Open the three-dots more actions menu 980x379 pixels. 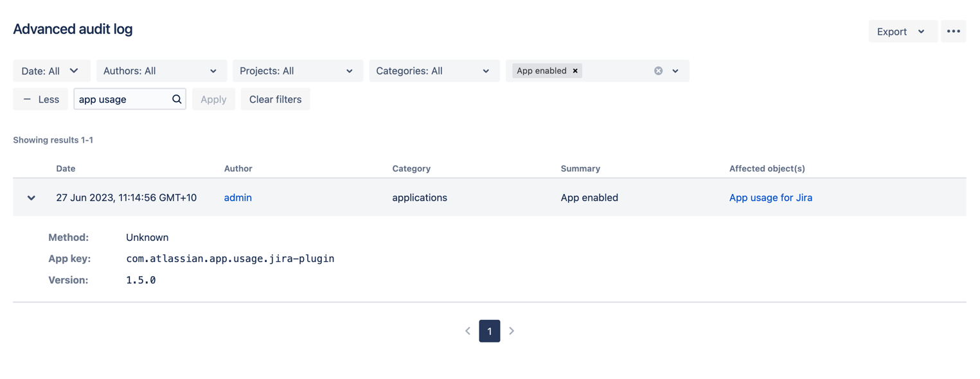[x=953, y=31]
